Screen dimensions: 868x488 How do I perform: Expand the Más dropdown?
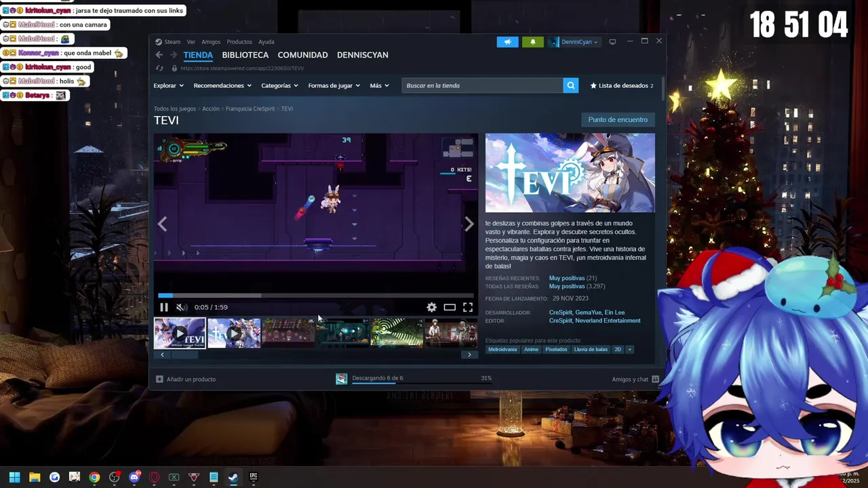pos(379,85)
